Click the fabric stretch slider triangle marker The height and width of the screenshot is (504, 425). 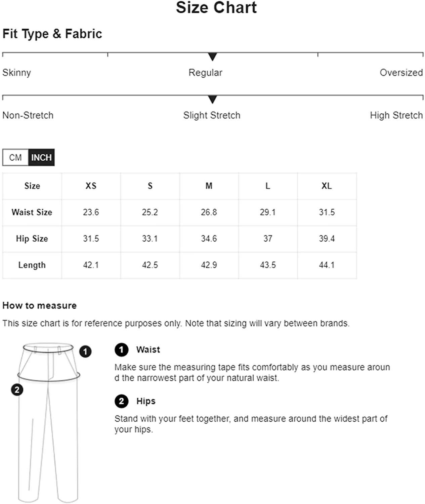[x=212, y=99]
